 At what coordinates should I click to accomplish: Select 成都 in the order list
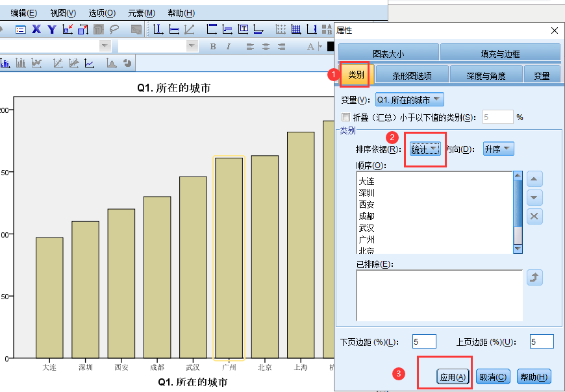coord(366,216)
